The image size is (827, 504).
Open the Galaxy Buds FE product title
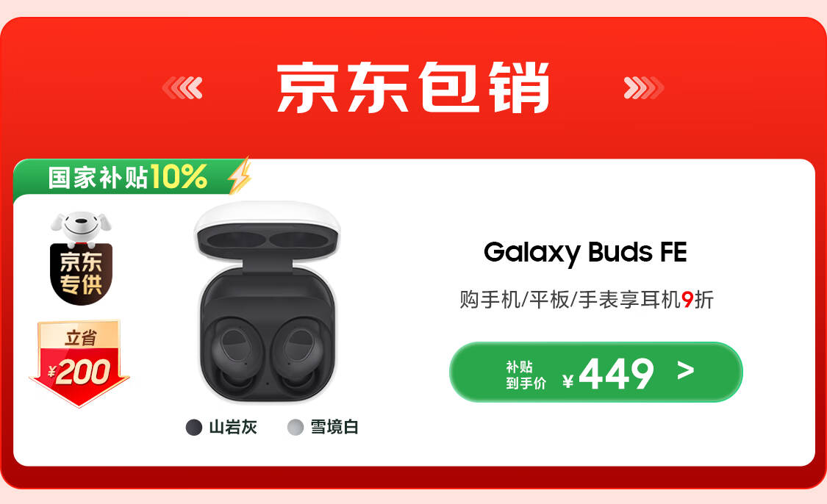point(585,253)
